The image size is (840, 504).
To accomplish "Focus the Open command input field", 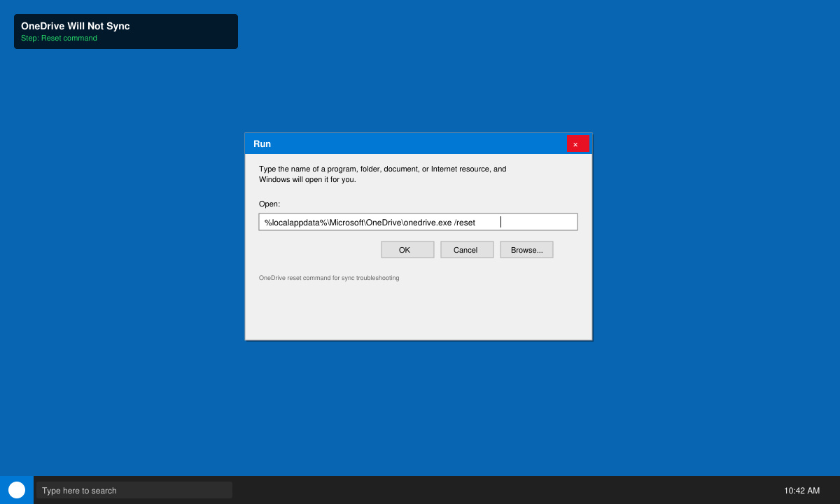I will [418, 222].
